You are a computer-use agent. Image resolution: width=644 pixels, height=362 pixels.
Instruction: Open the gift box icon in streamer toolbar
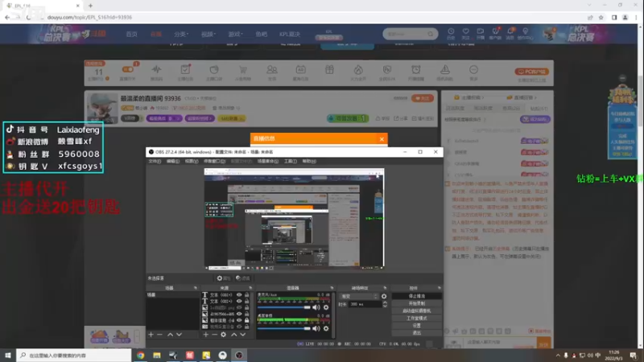(x=329, y=70)
